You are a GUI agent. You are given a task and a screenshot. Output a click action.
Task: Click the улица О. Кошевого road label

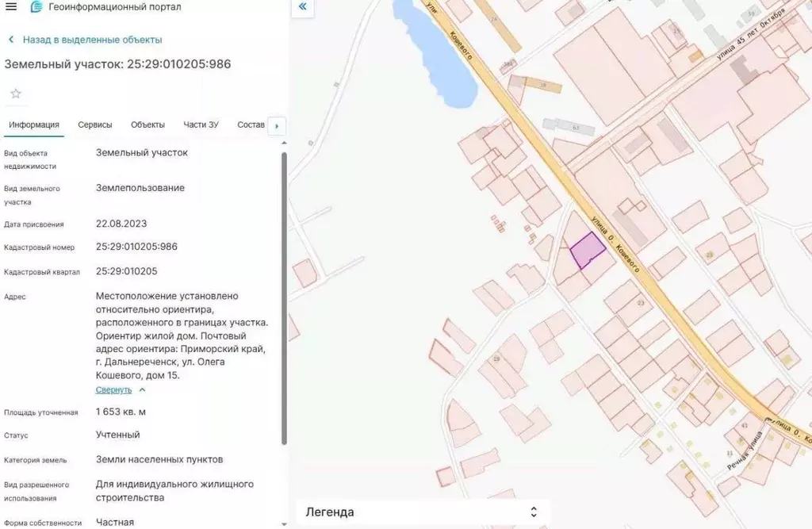click(615, 244)
